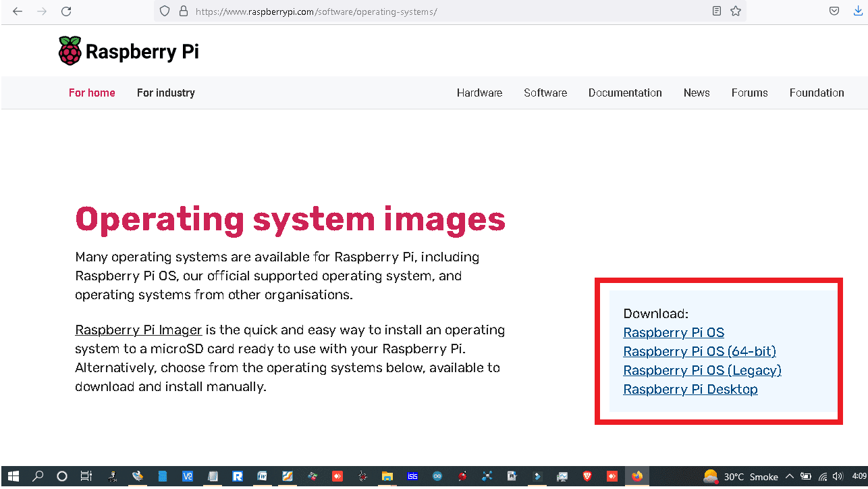
Task: Go to the Documentation page
Action: tap(625, 93)
